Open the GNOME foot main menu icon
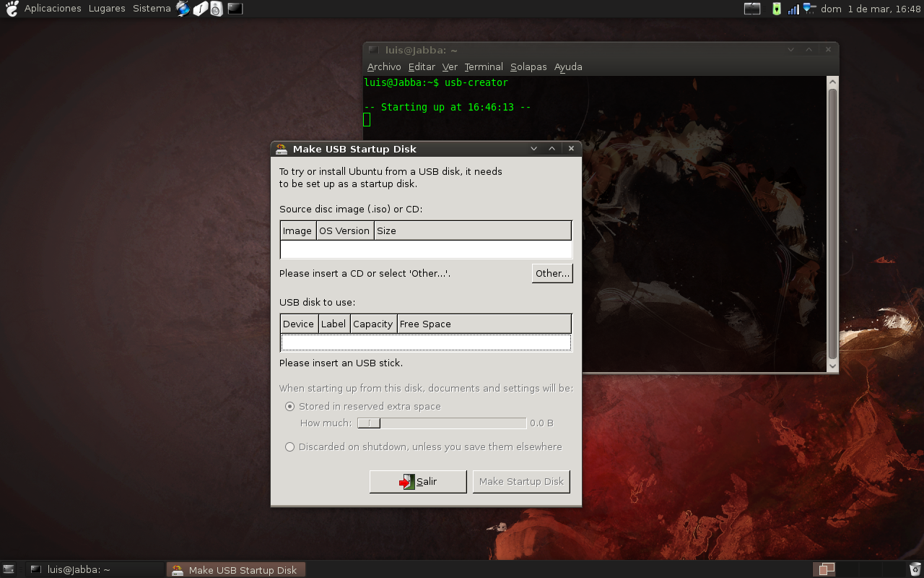 tap(12, 9)
